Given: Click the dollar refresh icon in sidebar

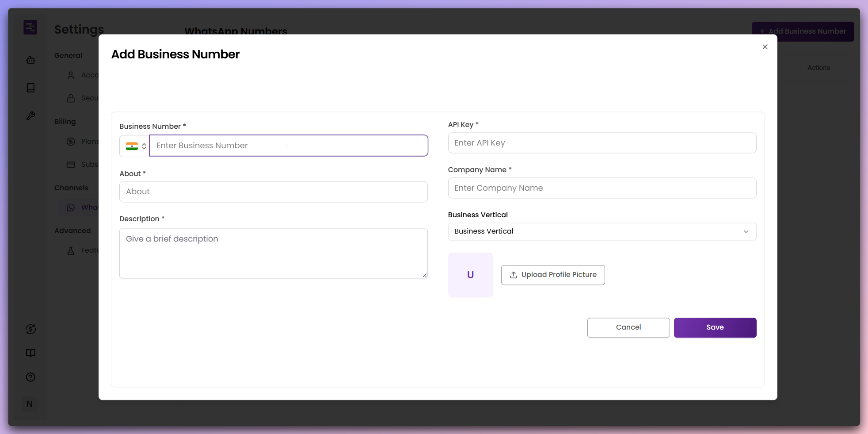Looking at the screenshot, I should (30, 329).
